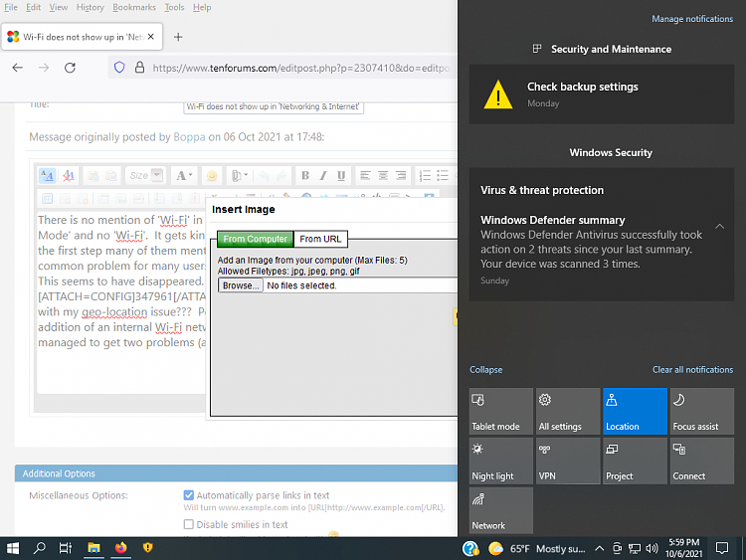Click the Underline formatting icon
This screenshot has height=560, width=746.
341,176
